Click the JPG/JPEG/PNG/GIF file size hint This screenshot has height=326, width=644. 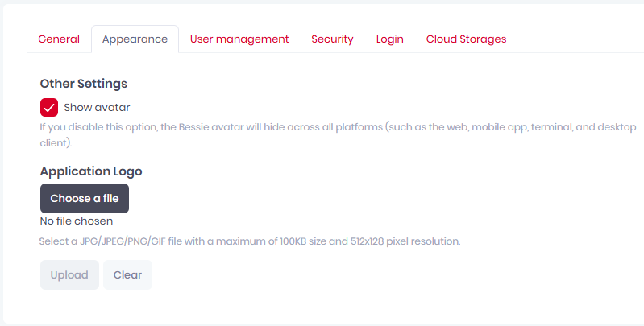click(x=250, y=241)
